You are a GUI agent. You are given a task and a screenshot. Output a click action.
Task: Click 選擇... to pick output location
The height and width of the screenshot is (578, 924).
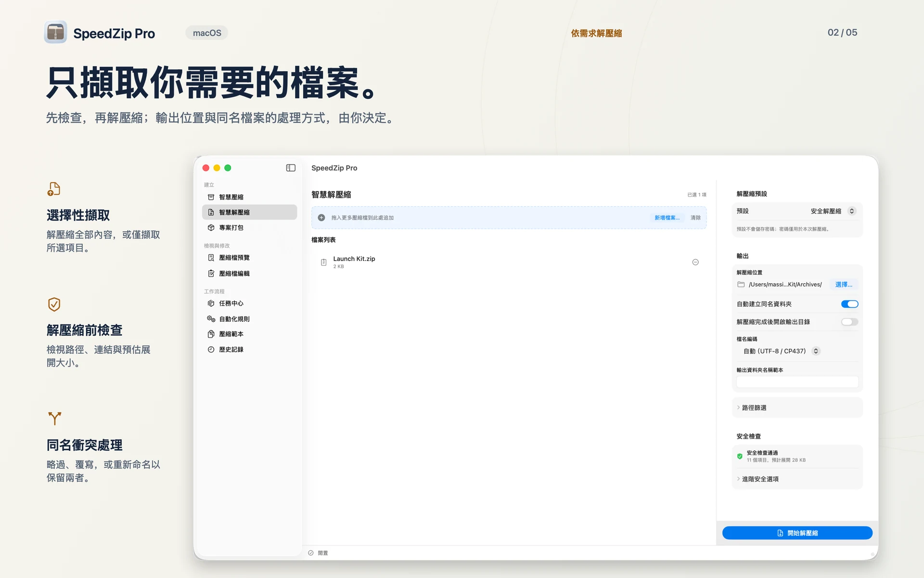(x=844, y=285)
